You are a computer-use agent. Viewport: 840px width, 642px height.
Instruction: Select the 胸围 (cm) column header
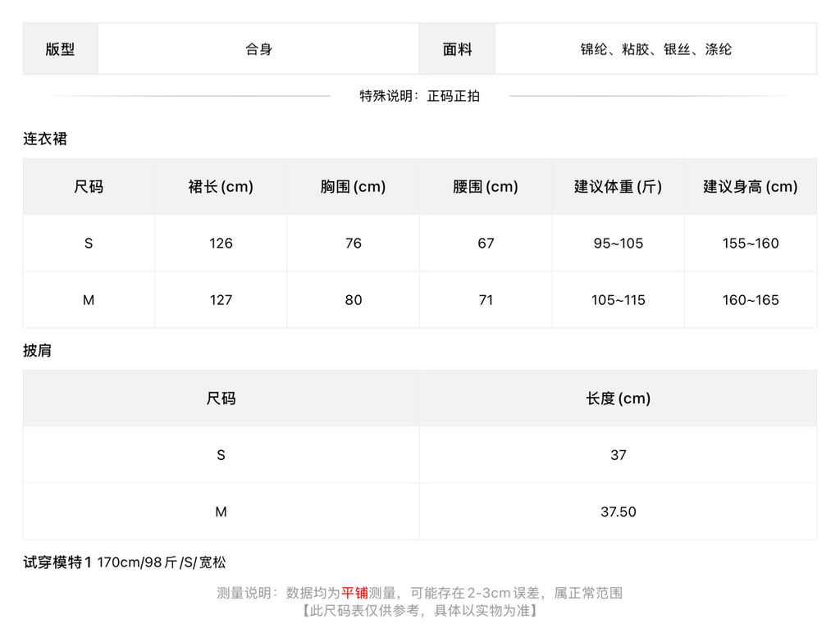[x=353, y=186]
